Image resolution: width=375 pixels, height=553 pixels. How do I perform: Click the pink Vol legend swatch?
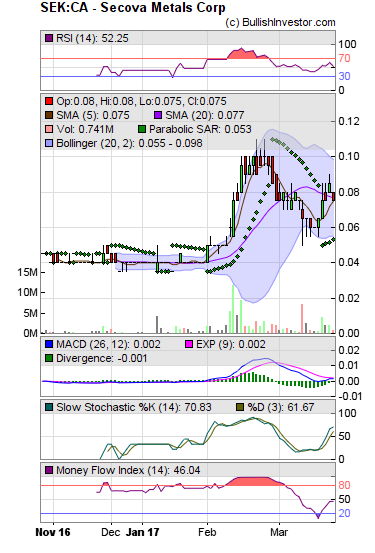coord(49,129)
